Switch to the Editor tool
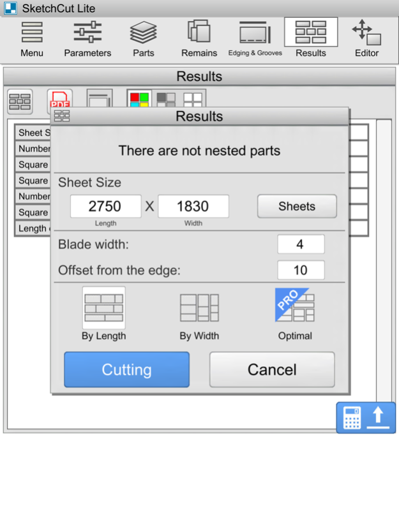 click(366, 39)
